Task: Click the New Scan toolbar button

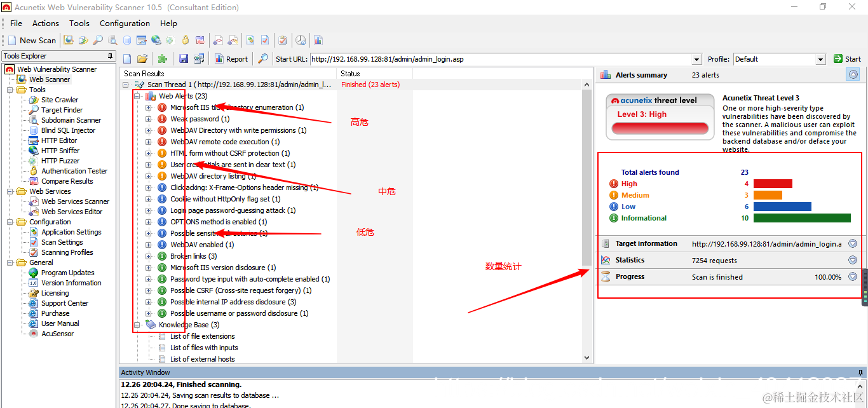Action: click(x=32, y=40)
